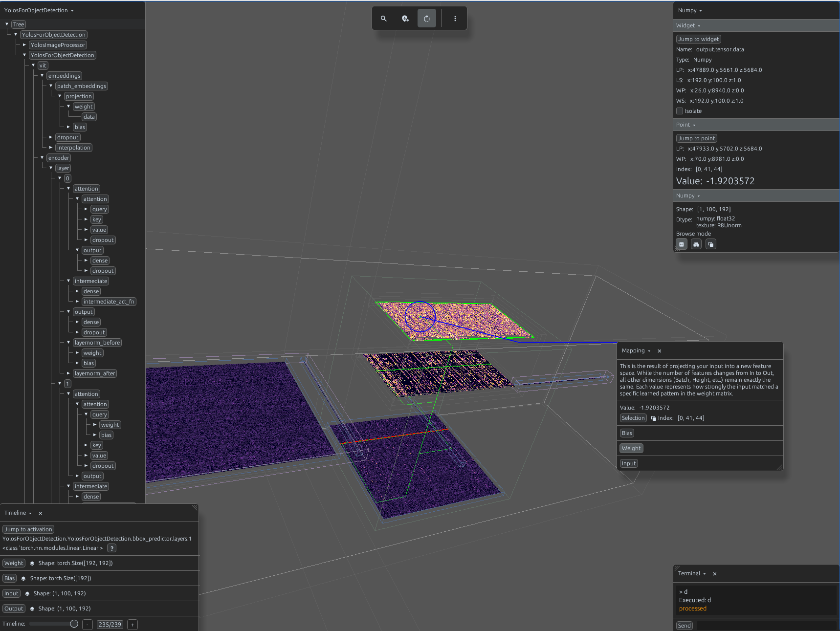
Task: Click the Jump to widget button
Action: [699, 39]
